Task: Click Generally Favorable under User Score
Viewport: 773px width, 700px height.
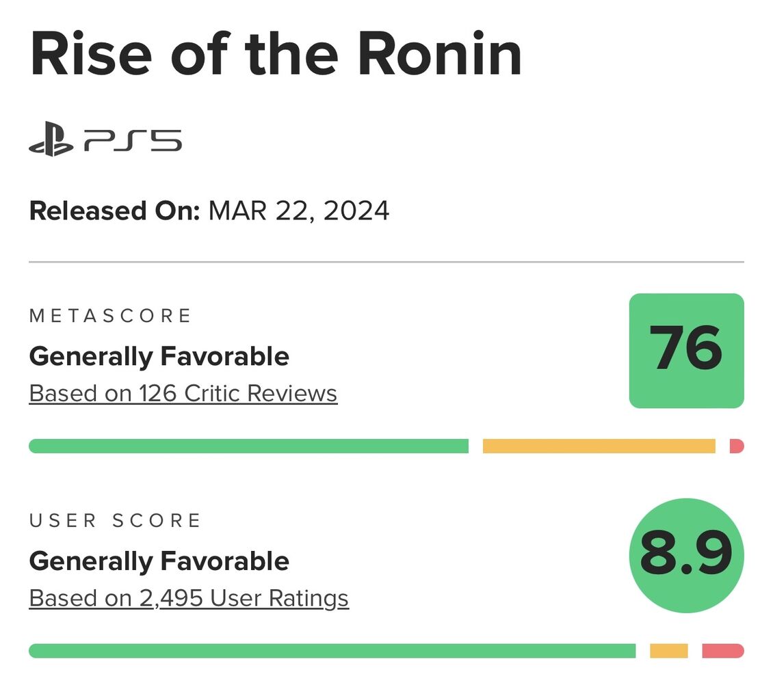Action: tap(159, 561)
